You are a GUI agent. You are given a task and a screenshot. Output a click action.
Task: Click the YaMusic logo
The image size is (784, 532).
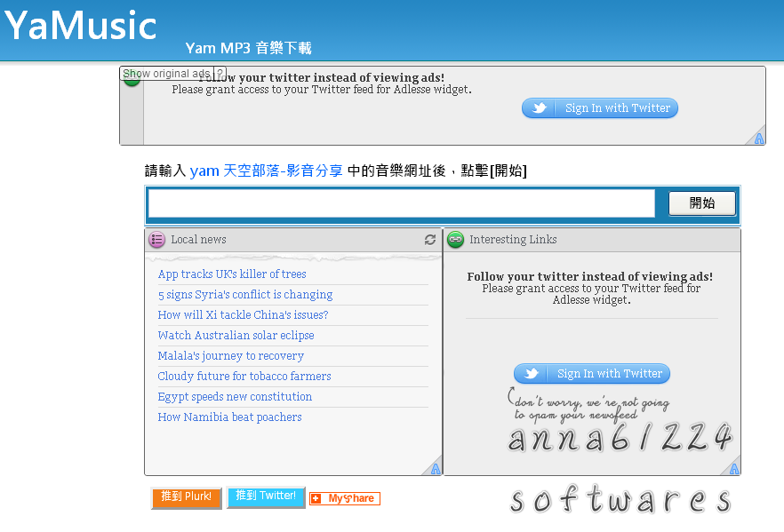click(81, 26)
